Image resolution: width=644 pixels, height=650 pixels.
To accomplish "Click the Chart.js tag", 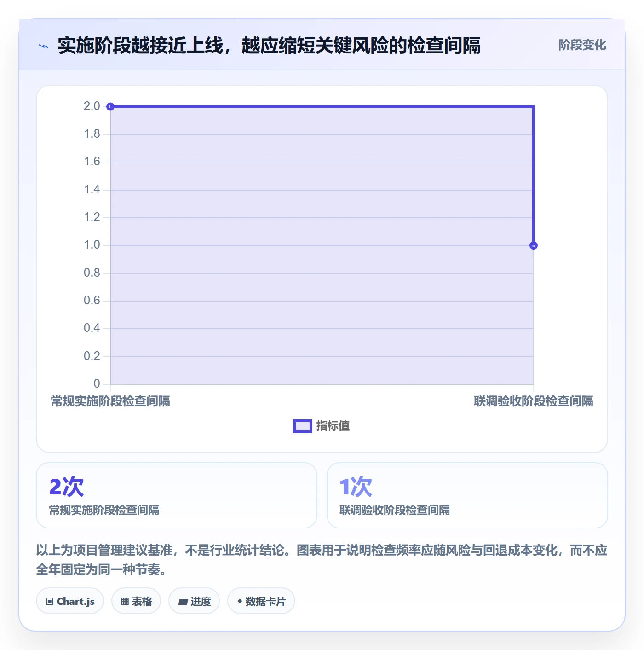I will pyautogui.click(x=70, y=601).
